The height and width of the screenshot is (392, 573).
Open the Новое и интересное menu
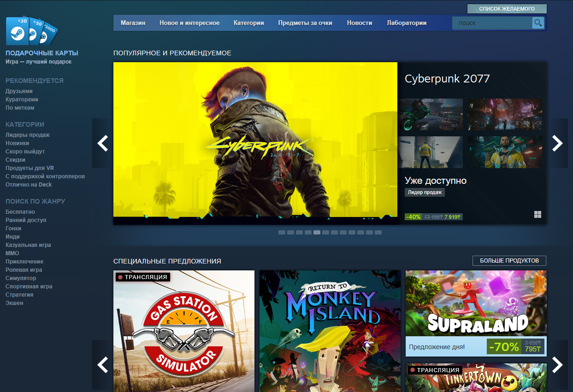pos(189,23)
